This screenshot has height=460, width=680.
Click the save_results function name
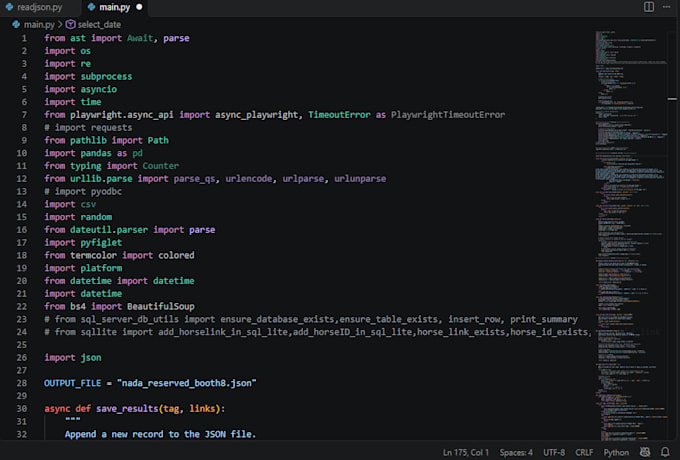point(127,409)
